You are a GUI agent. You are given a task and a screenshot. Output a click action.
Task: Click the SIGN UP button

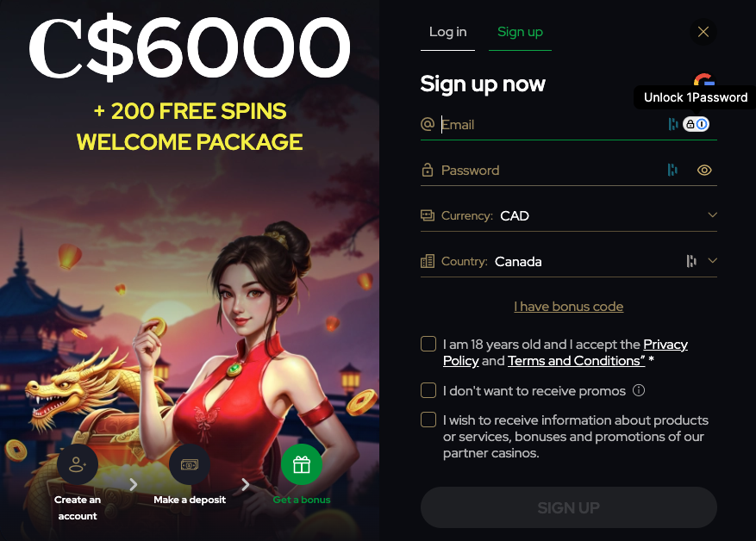[569, 507]
